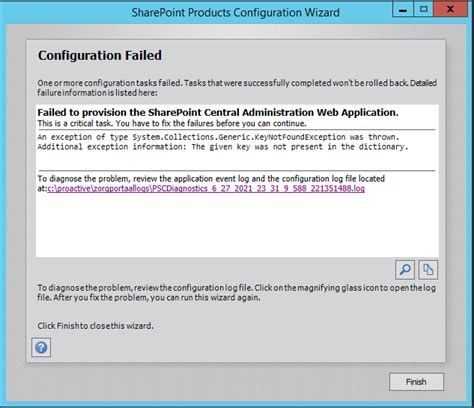The height and width of the screenshot is (408, 474).
Task: Click the bold Failed to provision message
Action: 218,113
